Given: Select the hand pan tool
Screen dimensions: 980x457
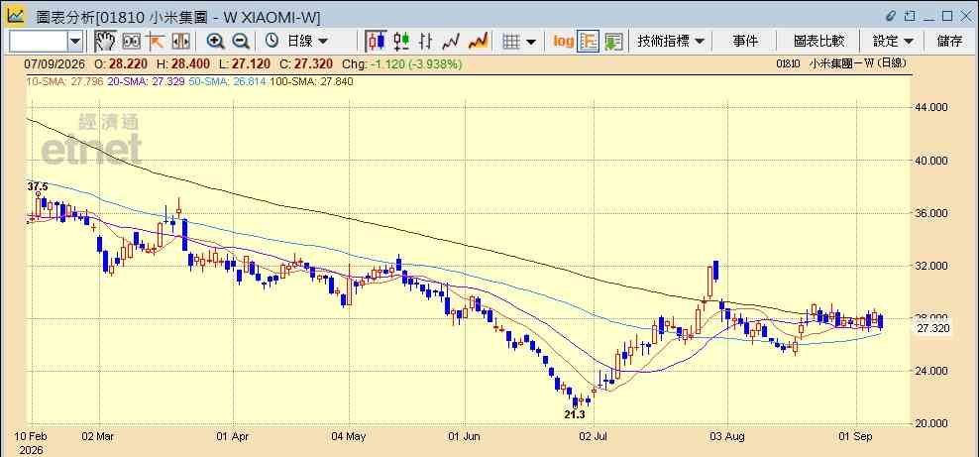Looking at the screenshot, I should coord(105,42).
